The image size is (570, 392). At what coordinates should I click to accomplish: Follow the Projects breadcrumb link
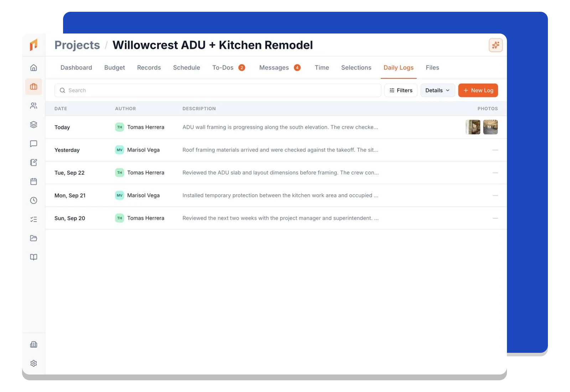[x=77, y=45]
